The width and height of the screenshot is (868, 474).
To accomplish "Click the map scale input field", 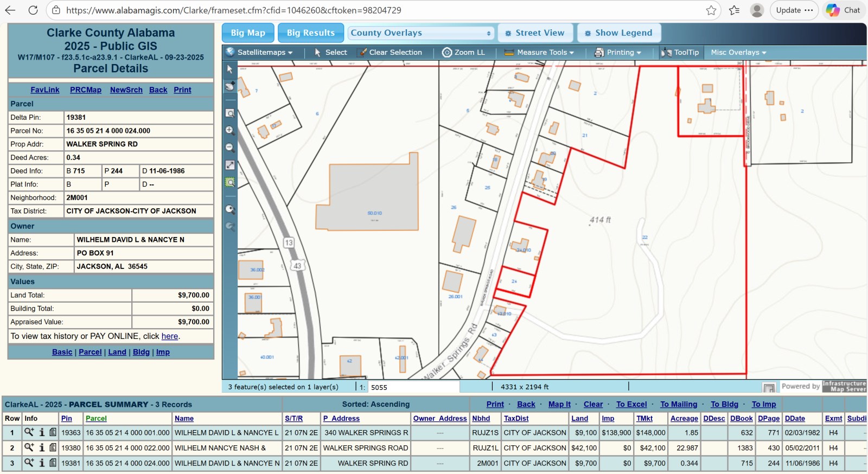I will coord(413,387).
